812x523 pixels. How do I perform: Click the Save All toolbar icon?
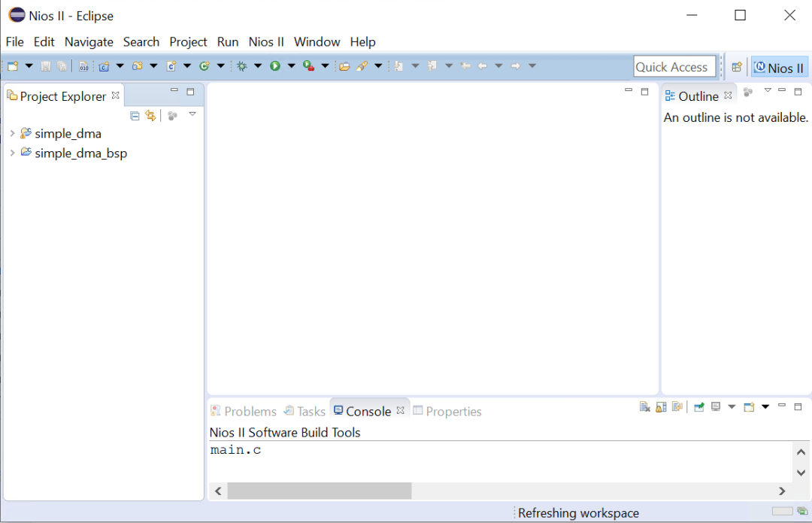pos(62,65)
